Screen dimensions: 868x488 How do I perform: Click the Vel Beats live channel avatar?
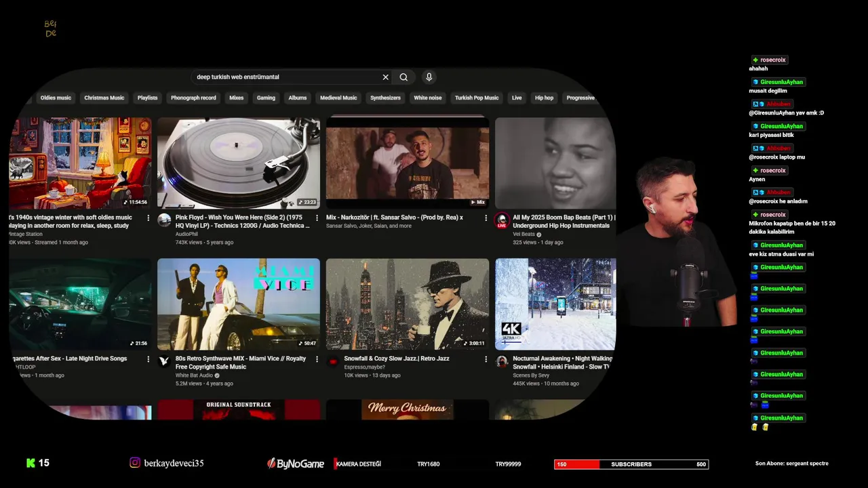(x=502, y=220)
